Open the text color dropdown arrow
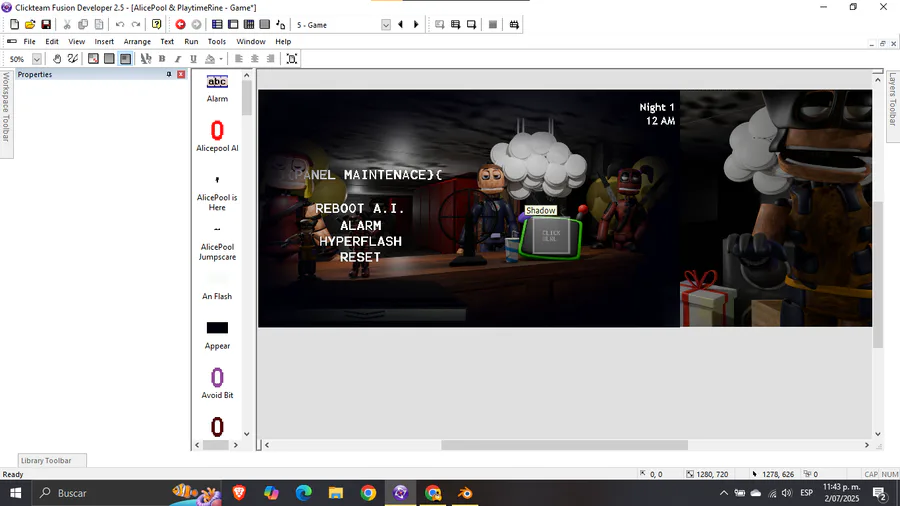 click(x=221, y=59)
